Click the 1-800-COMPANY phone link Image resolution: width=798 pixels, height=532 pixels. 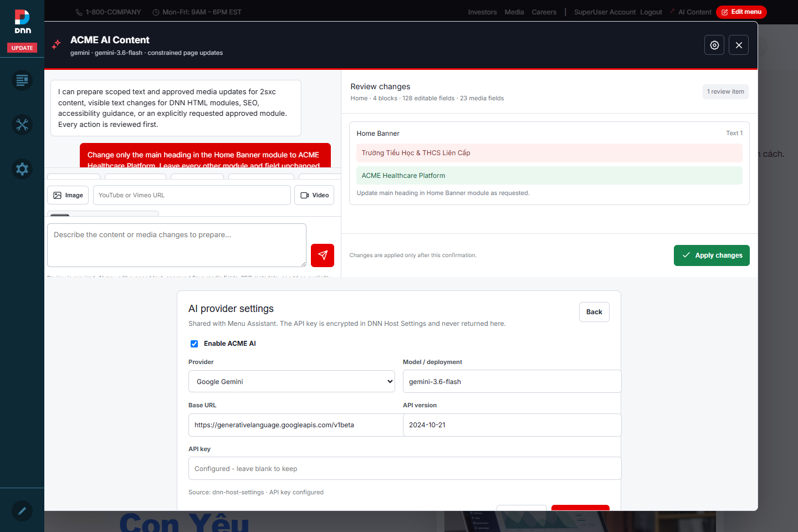click(108, 12)
